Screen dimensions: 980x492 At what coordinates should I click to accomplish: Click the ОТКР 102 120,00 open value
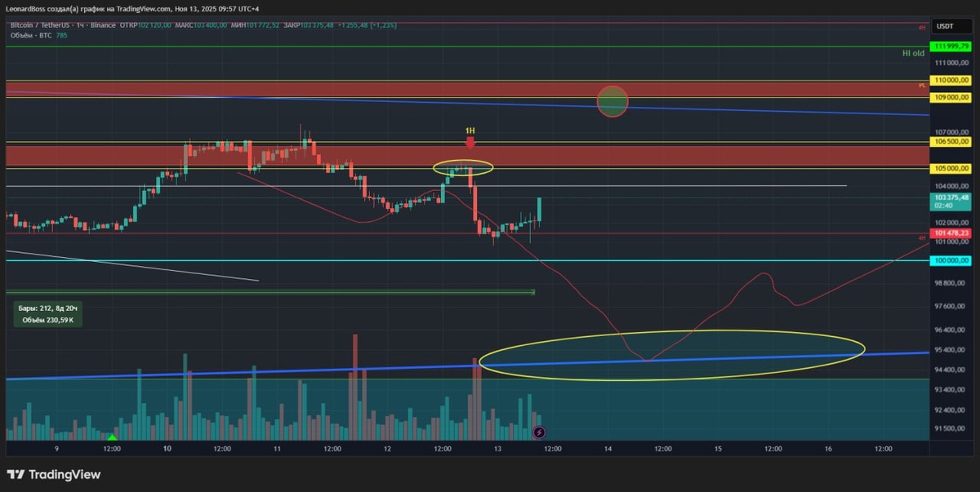coord(145,25)
